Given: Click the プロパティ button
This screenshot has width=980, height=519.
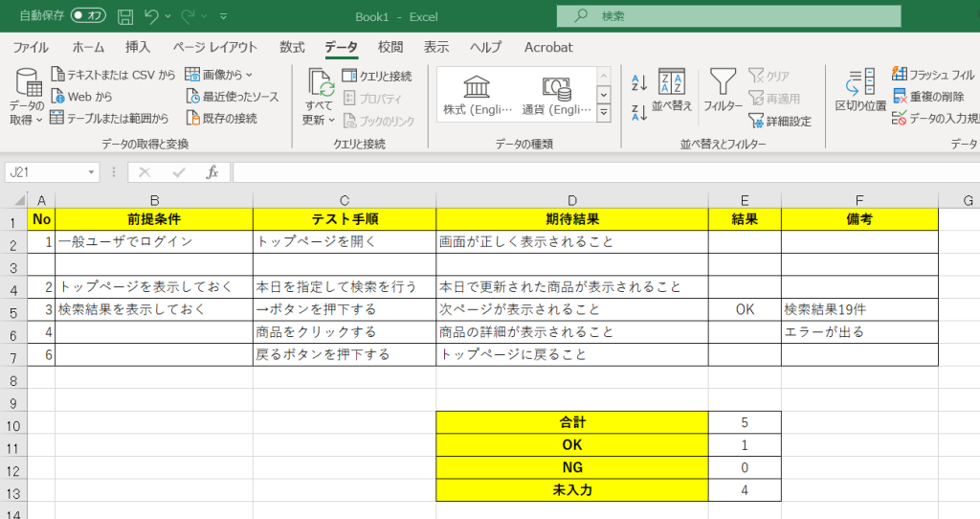Looking at the screenshot, I should pyautogui.click(x=372, y=99).
